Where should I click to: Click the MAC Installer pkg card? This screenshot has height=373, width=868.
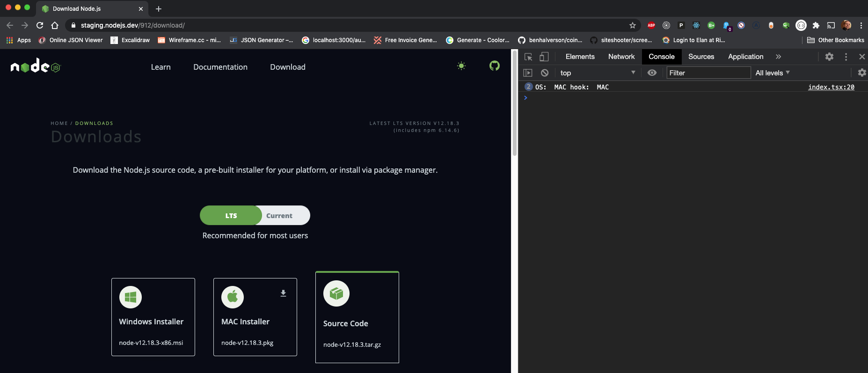[255, 317]
